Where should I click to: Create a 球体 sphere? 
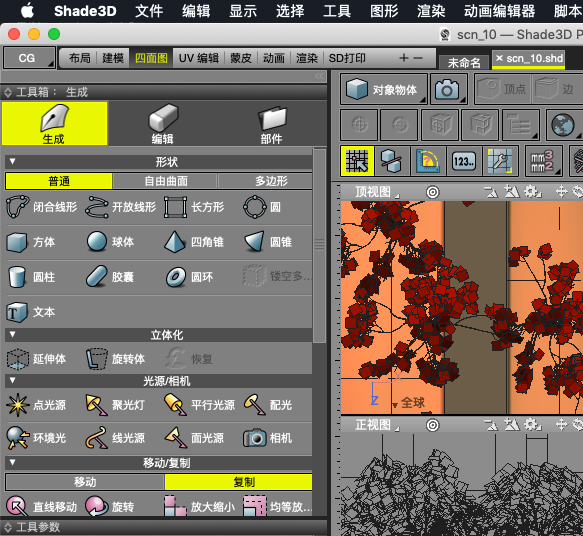tap(110, 242)
